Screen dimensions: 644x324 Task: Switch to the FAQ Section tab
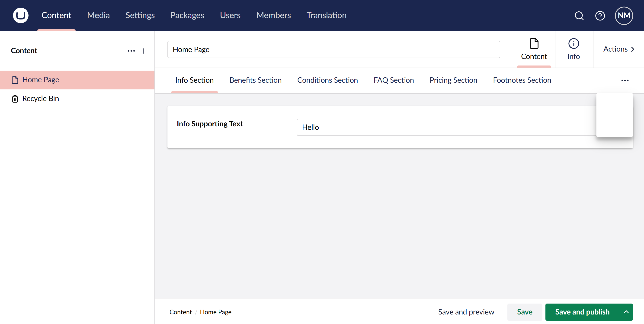pos(394,80)
